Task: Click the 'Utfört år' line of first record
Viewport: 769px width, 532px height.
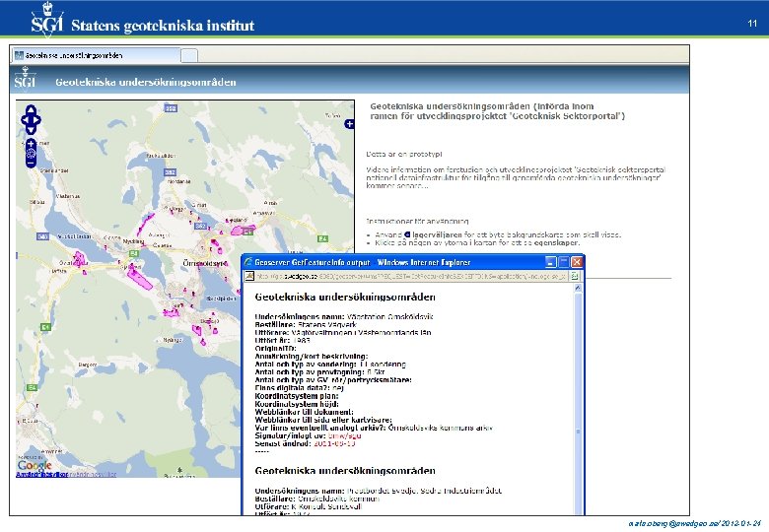Action: pos(283,340)
